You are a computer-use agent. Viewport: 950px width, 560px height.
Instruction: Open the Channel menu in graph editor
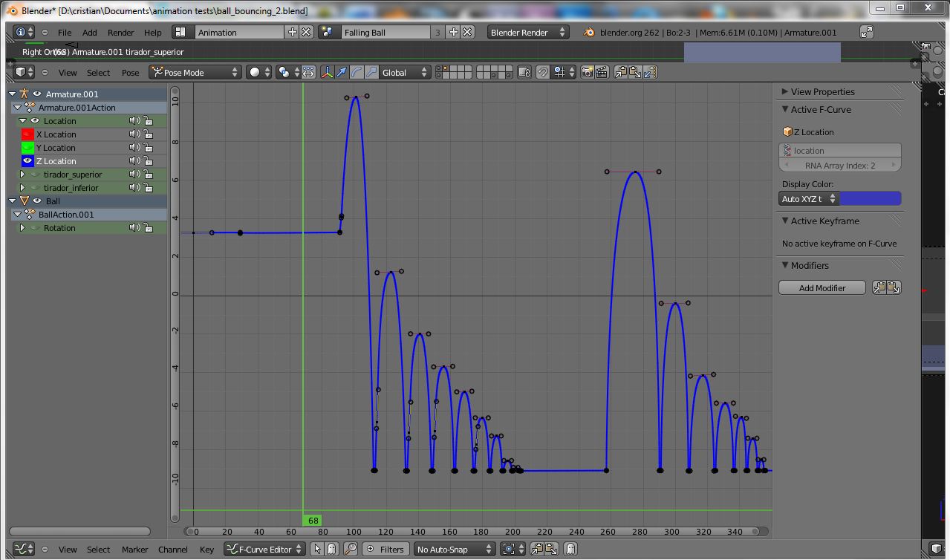coord(173,549)
